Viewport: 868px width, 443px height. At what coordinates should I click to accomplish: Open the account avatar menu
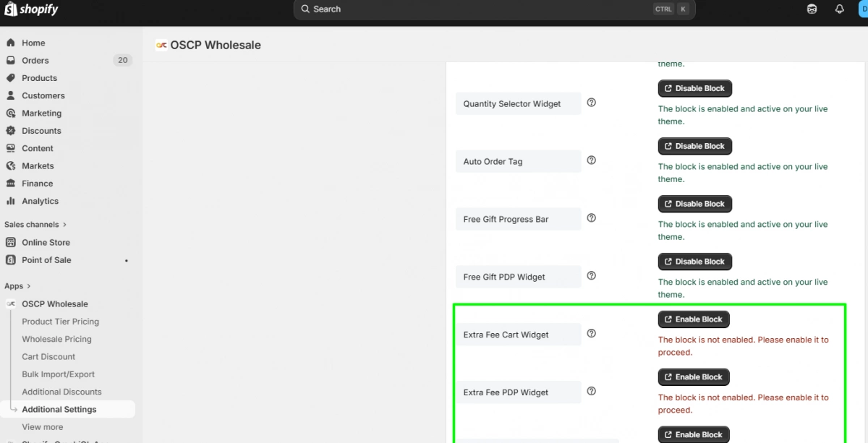tap(863, 9)
